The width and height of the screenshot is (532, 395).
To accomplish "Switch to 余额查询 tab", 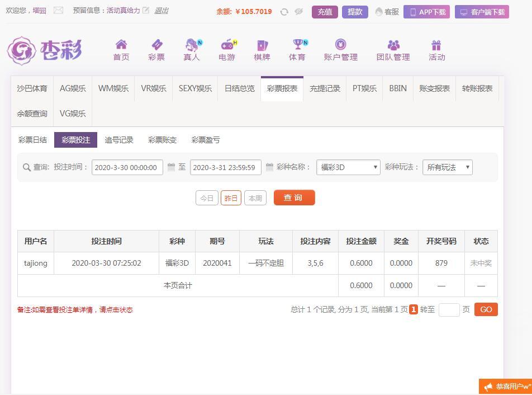I will coord(32,114).
